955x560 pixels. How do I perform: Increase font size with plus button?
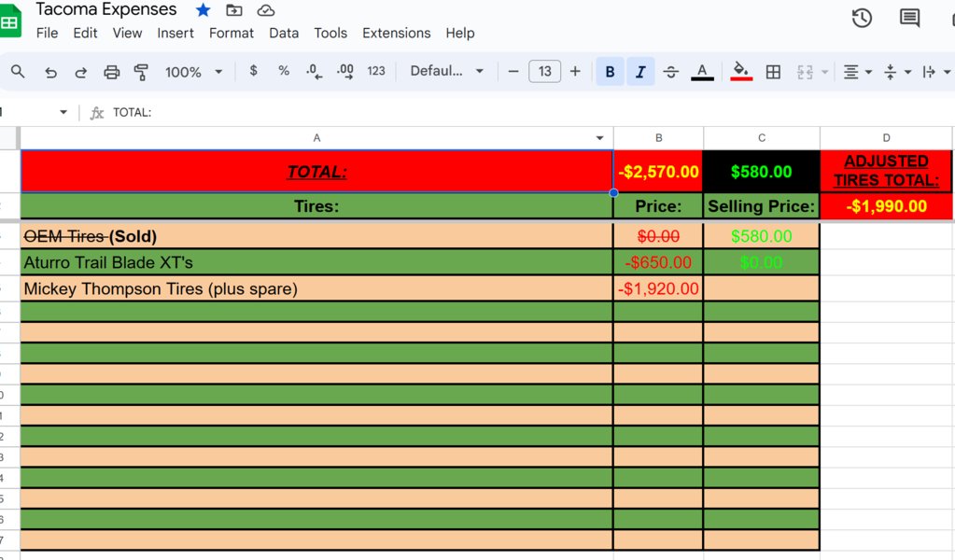575,71
